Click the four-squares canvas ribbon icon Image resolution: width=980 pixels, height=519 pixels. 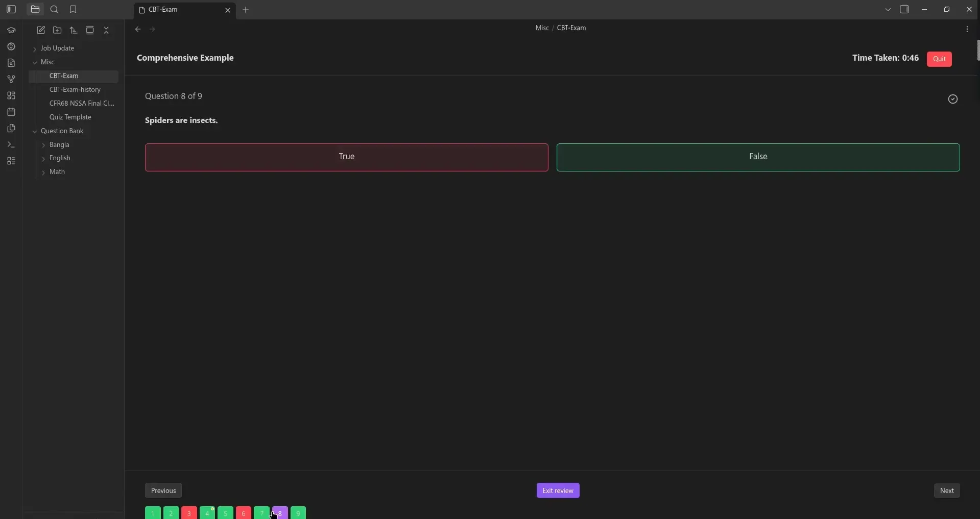pyautogui.click(x=11, y=96)
